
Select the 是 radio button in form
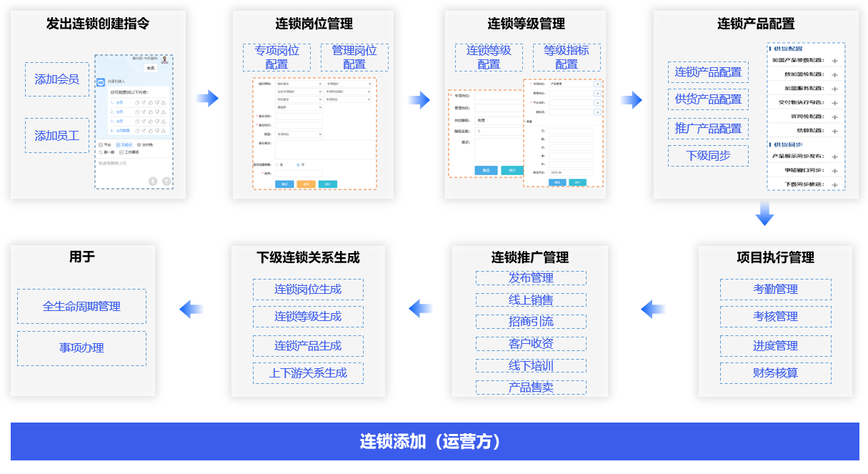[x=278, y=164]
